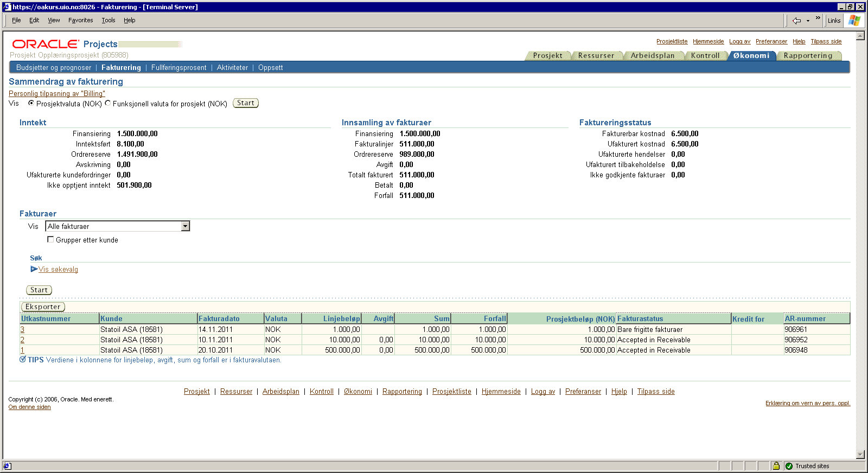Sort by Fakturastatus column header
The width and height of the screenshot is (868, 473).
[640, 318]
